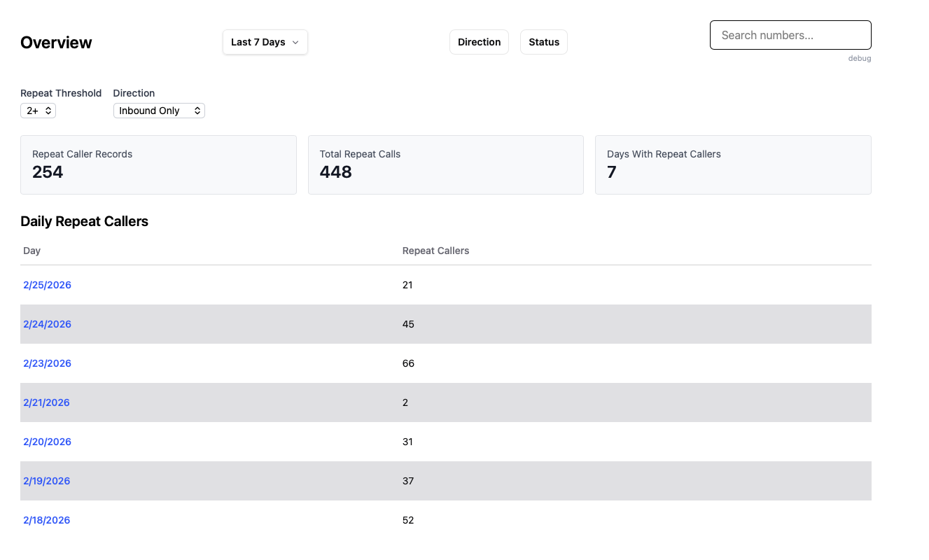Click the Direction filter button
Image resolution: width=929 pixels, height=560 pixels.
pyautogui.click(x=479, y=42)
